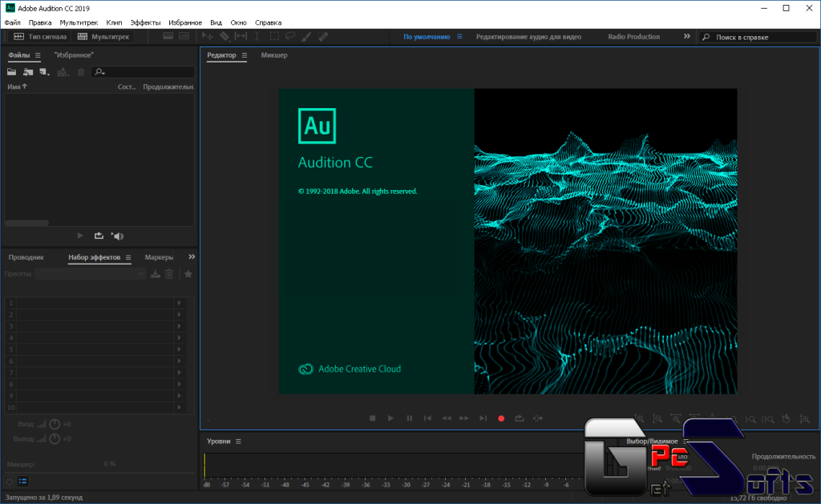Select the Time Selection tool
821x504 pixels.
tap(257, 37)
